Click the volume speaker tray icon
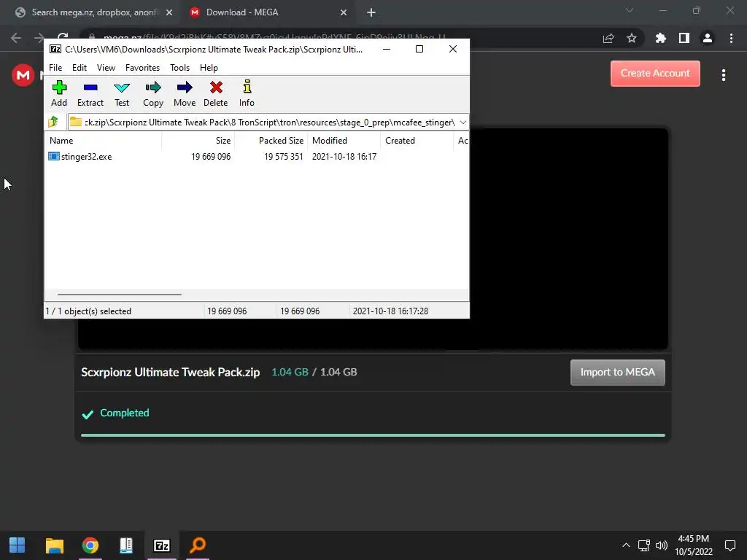747x560 pixels. click(x=661, y=545)
